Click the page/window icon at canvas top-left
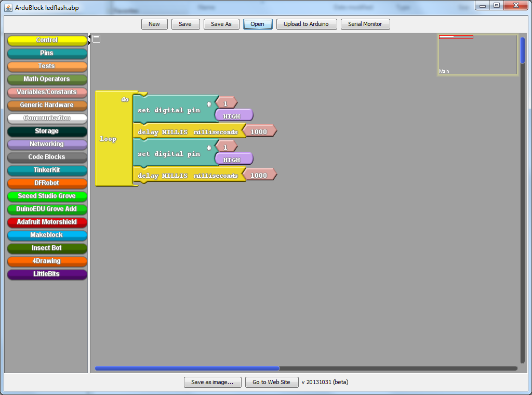 pos(97,39)
